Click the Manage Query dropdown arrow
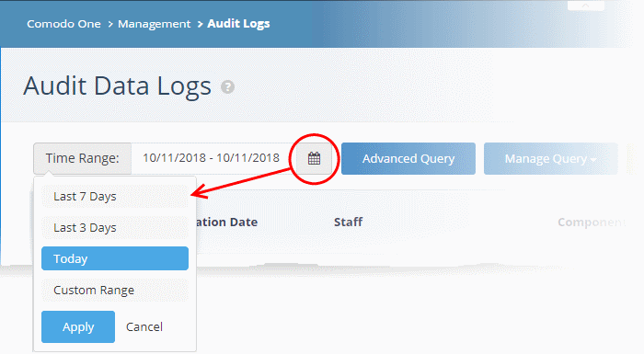The width and height of the screenshot is (644, 354). [593, 160]
